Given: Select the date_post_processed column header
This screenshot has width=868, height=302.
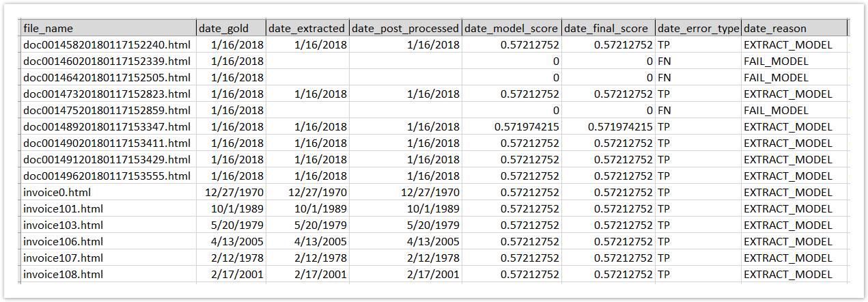Looking at the screenshot, I should coord(406,29).
